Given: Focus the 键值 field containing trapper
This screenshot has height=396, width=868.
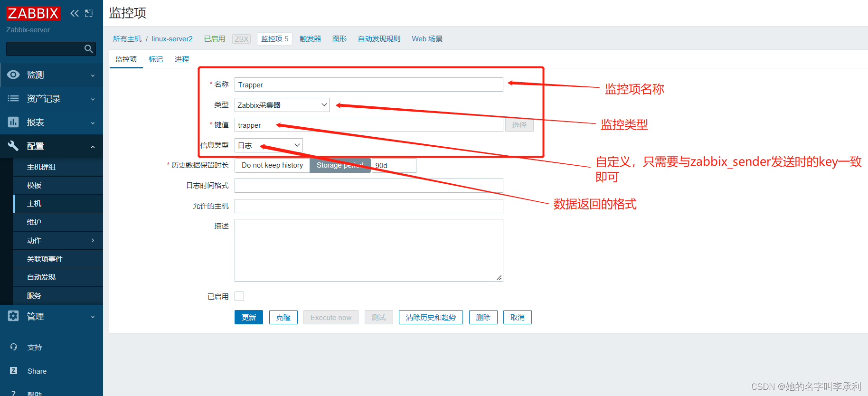Looking at the screenshot, I should [x=369, y=125].
